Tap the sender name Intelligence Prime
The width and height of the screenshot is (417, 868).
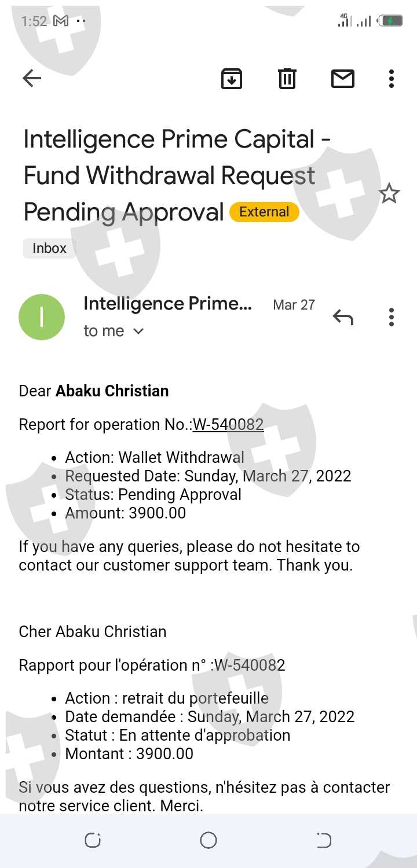tap(167, 303)
